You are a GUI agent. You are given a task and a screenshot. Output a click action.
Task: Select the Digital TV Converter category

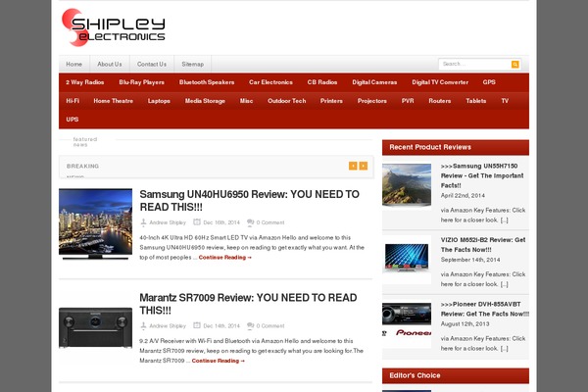[440, 82]
